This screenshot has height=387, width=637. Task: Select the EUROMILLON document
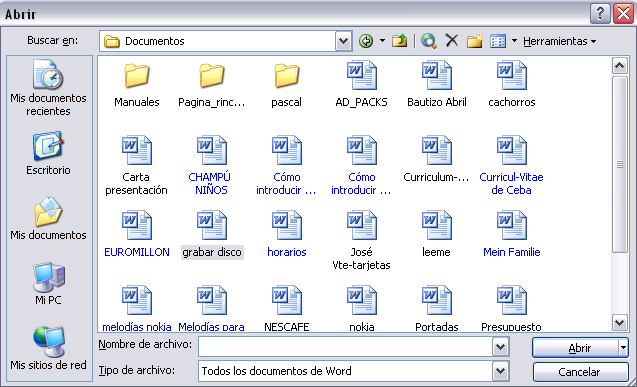137,235
